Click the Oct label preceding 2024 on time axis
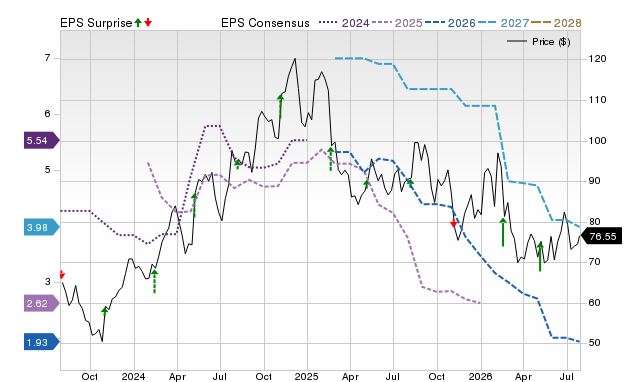Image resolution: width=640 pixels, height=382 pixels. [89, 376]
